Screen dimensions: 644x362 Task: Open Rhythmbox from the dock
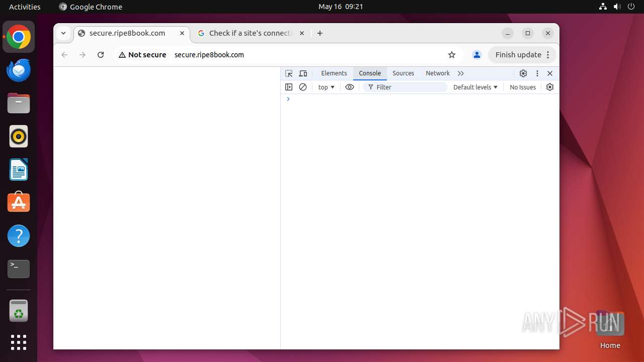[x=19, y=136]
